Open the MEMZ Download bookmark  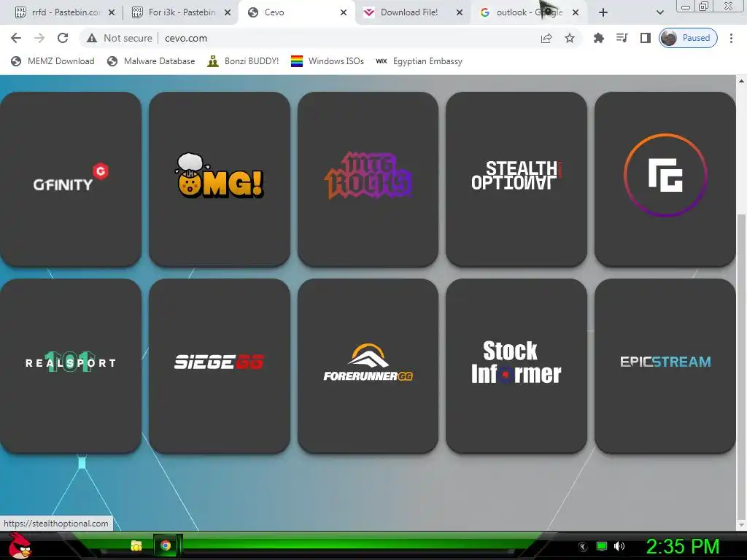pos(53,61)
